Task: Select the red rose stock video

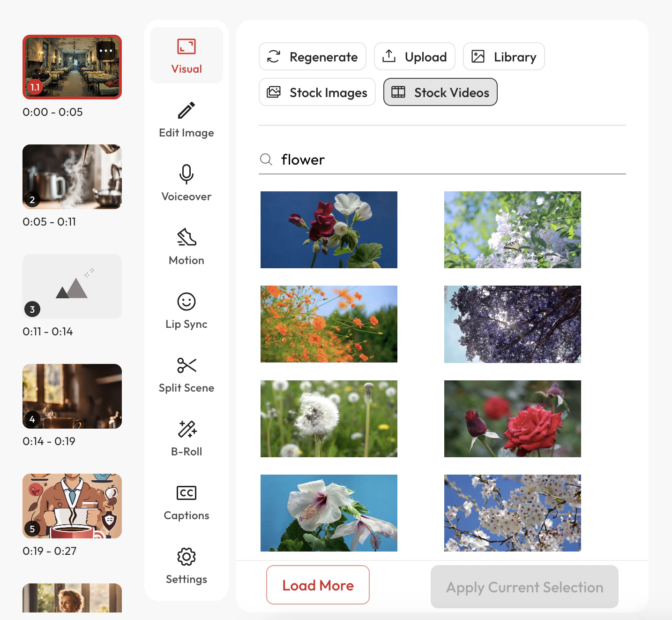Action: click(512, 418)
